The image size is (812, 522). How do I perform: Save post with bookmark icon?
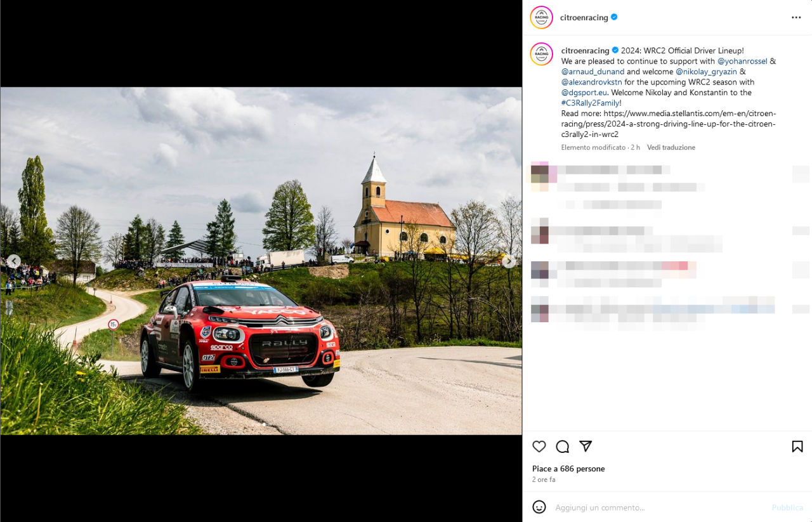[x=797, y=447]
